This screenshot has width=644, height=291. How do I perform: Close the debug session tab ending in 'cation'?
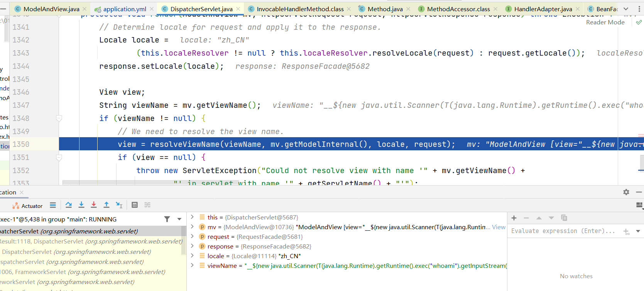click(x=22, y=192)
